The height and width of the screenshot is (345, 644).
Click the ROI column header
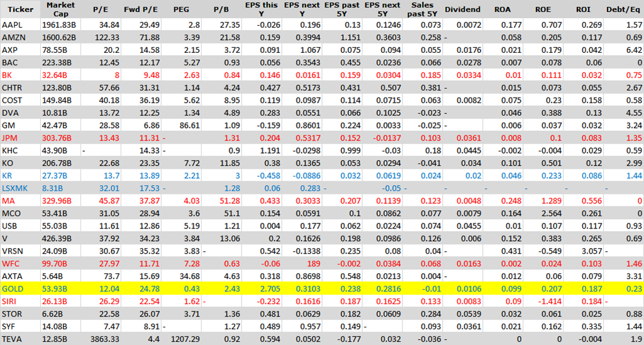[x=584, y=9]
